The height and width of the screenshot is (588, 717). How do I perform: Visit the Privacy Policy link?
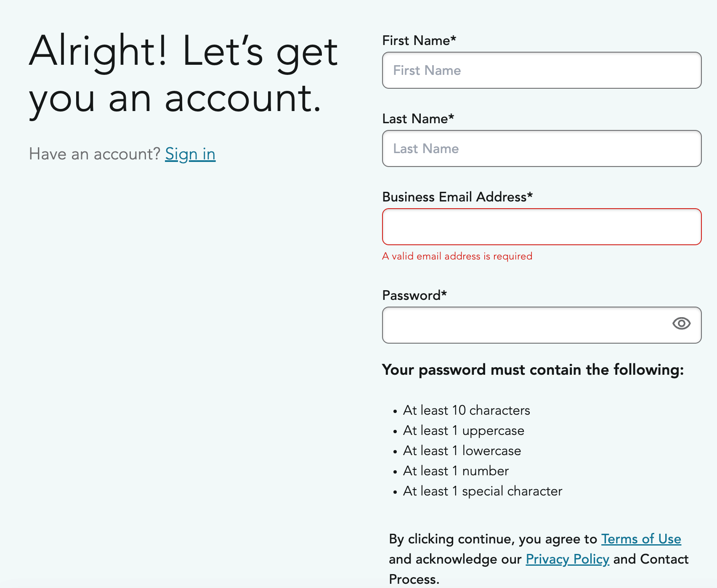(x=567, y=559)
